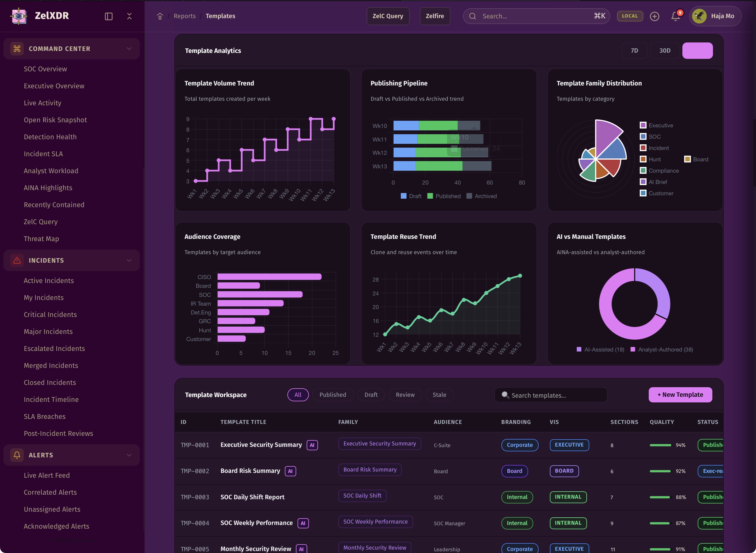
Task: Open the ZelC Query button
Action: pyautogui.click(x=388, y=16)
